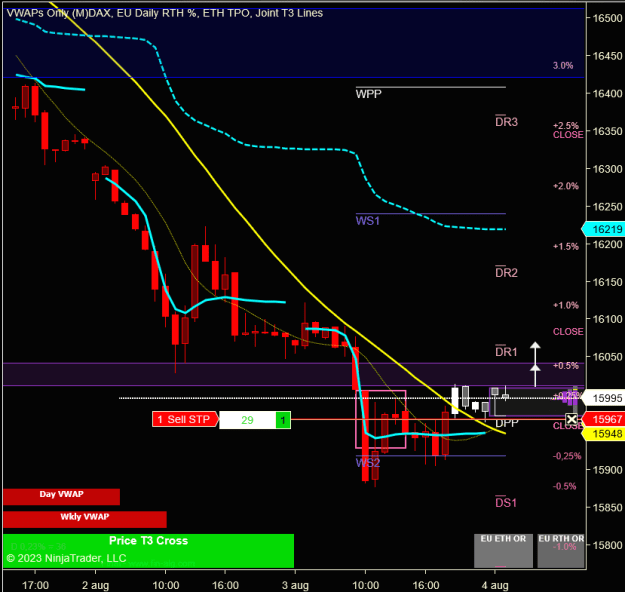Viewport: 625px width, 592px height.
Task: Select the DR1 resistance label
Action: click(x=506, y=352)
